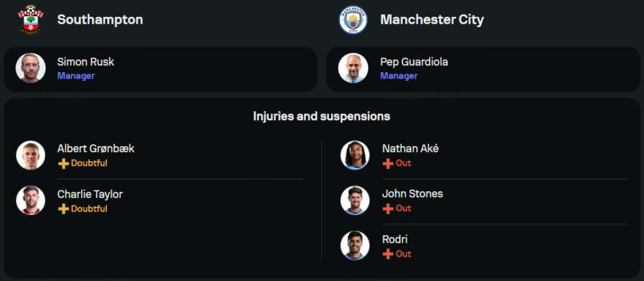This screenshot has height=281, width=644.
Task: Open Pep Guardiola's manager photo
Action: click(x=354, y=68)
